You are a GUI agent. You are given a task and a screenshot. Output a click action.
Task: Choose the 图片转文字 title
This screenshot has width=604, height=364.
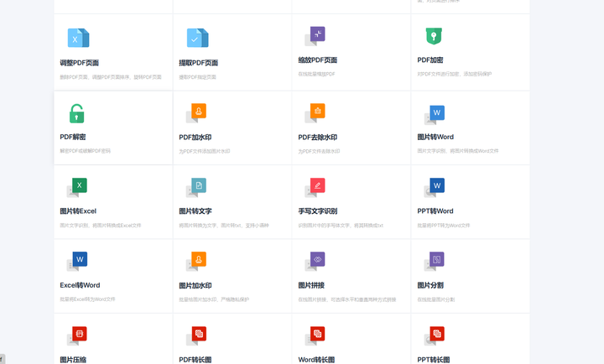(x=195, y=211)
